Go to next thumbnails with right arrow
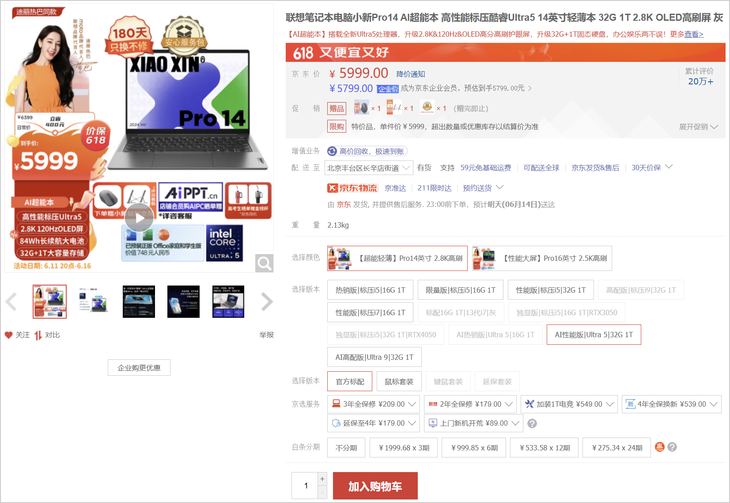The height and width of the screenshot is (503, 730). click(x=267, y=302)
